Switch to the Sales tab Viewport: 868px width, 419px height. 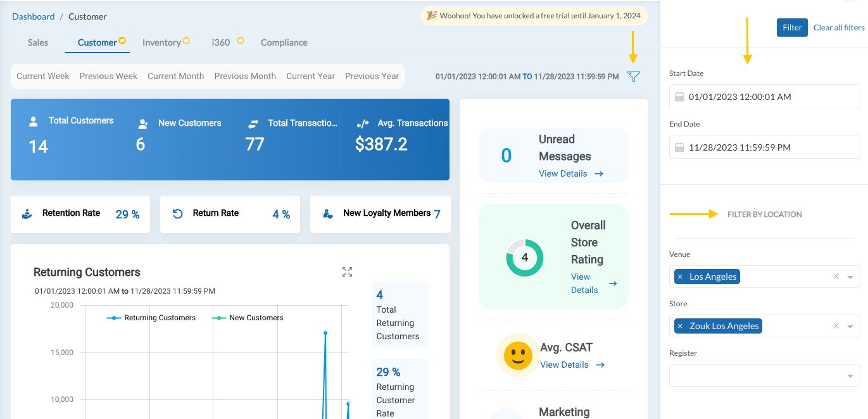point(38,42)
